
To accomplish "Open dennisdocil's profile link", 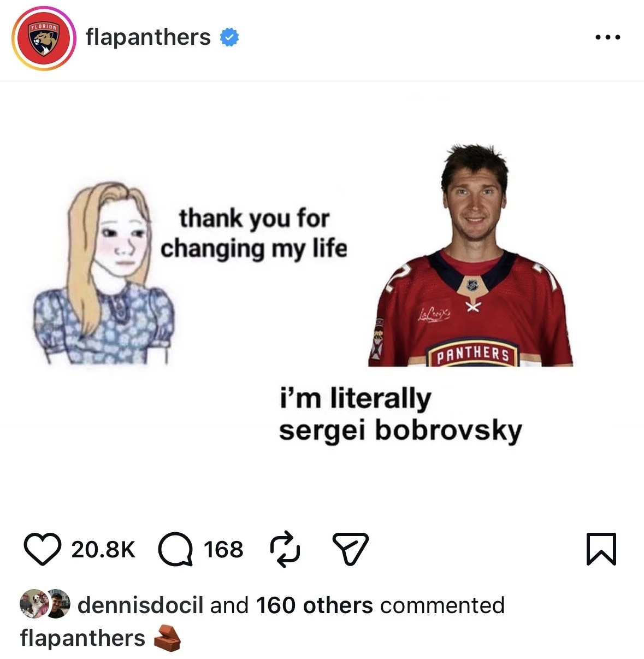I will 140,605.
